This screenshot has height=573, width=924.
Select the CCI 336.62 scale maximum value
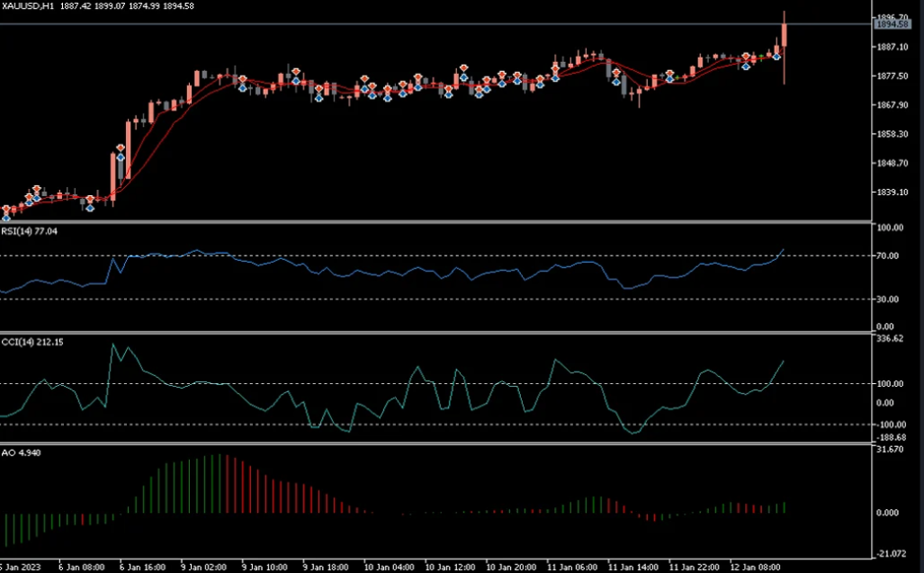(x=890, y=339)
